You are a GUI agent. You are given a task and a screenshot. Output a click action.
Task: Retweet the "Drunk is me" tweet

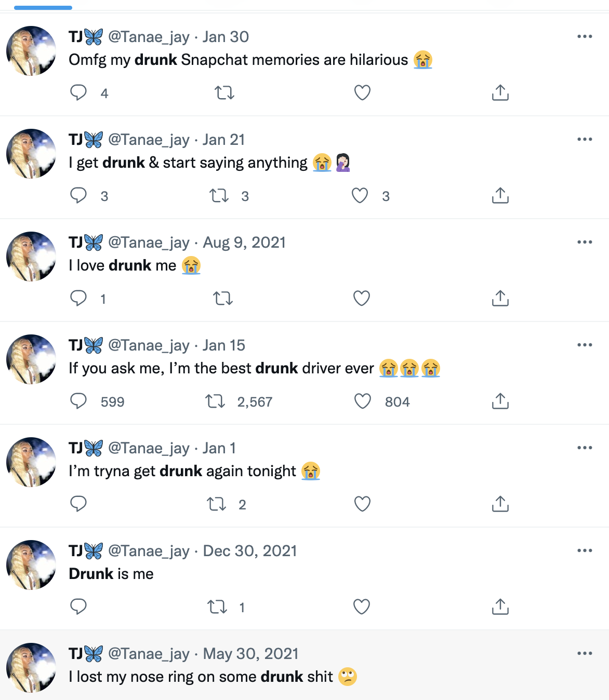tap(217, 607)
